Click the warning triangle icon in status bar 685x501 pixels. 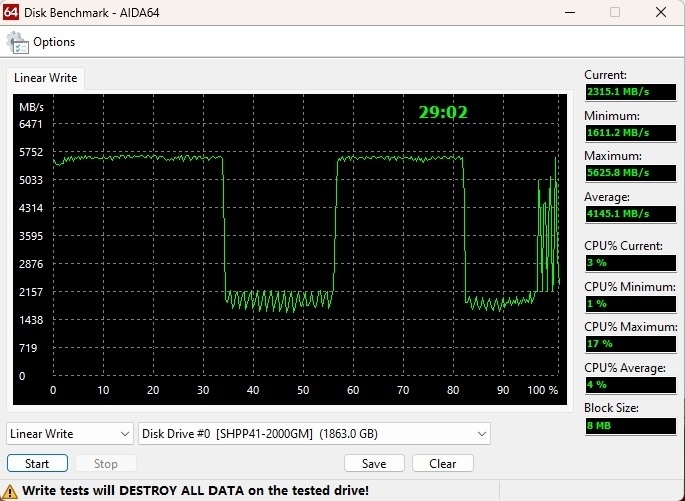click(9, 491)
